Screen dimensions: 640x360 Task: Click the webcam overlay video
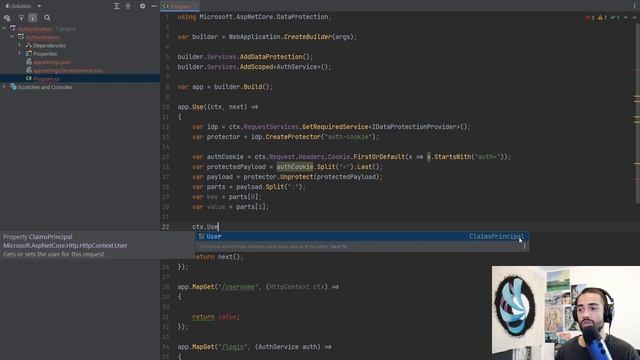click(566, 313)
